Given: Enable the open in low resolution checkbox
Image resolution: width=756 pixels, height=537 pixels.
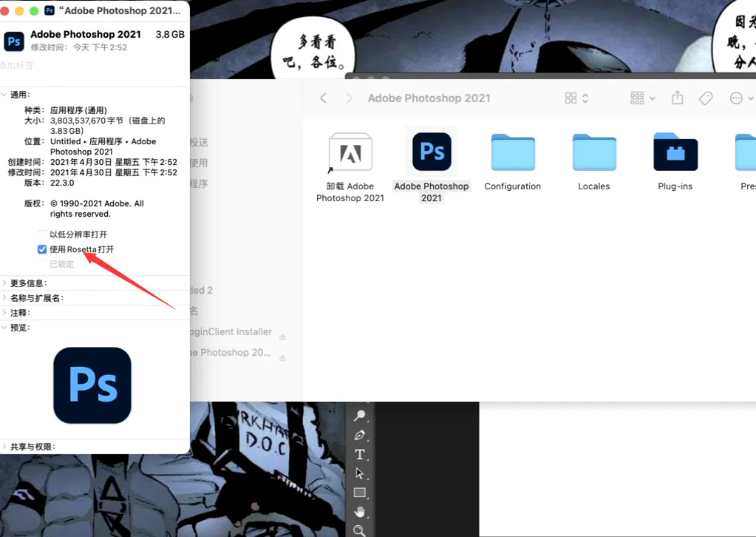Looking at the screenshot, I should (42, 234).
